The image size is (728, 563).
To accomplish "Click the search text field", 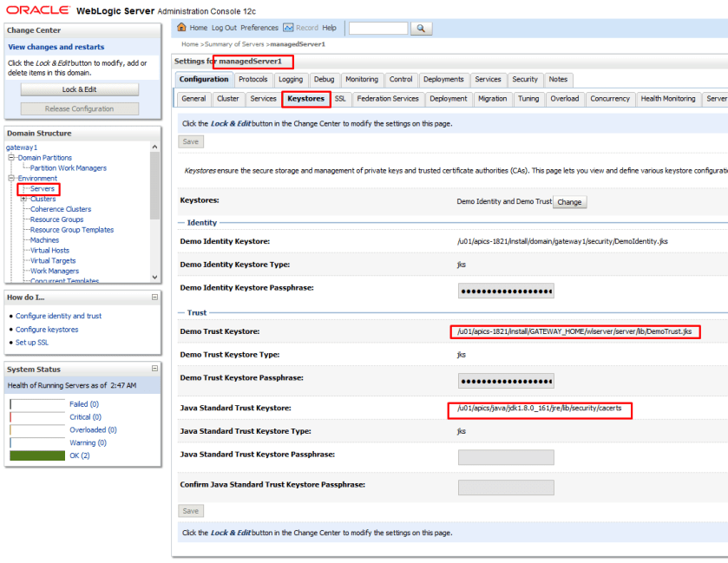I will [x=377, y=29].
